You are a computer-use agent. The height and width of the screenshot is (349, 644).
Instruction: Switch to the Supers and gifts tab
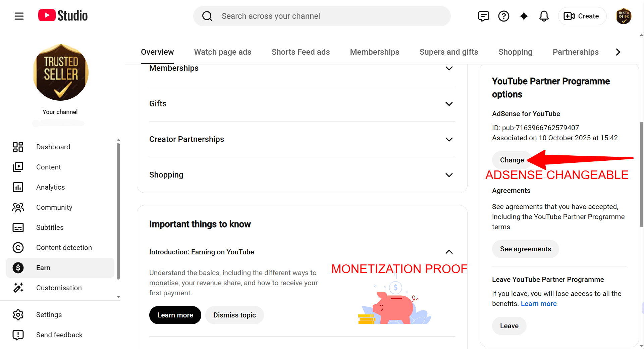tap(449, 52)
